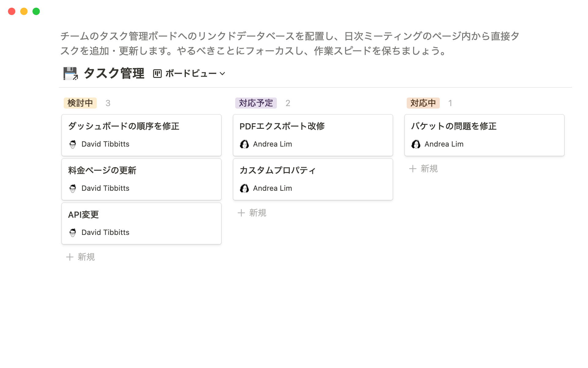588x368 pixels.
Task: Open the タスク管理 database title link
Action: click(x=114, y=74)
